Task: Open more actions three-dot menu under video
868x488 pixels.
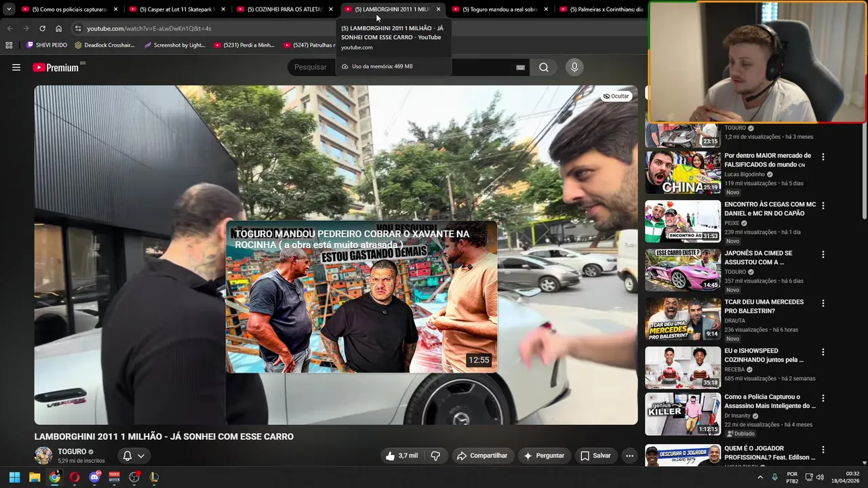Action: [629, 455]
